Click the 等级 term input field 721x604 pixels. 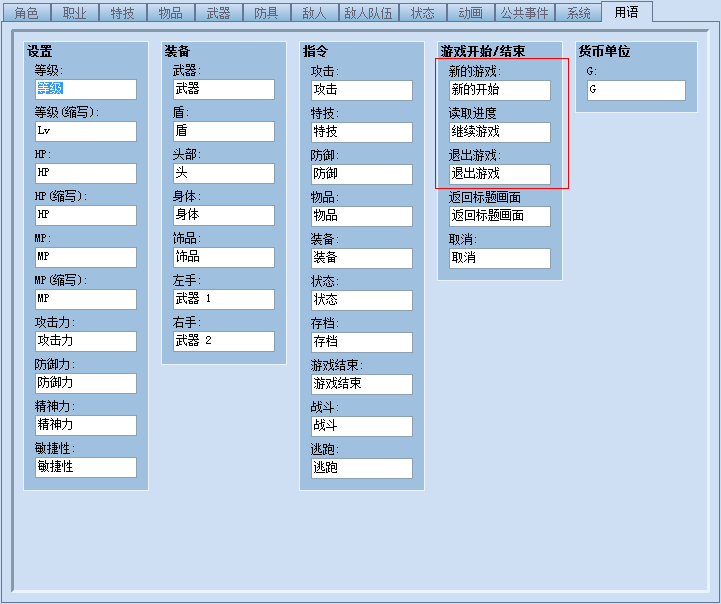point(86,89)
